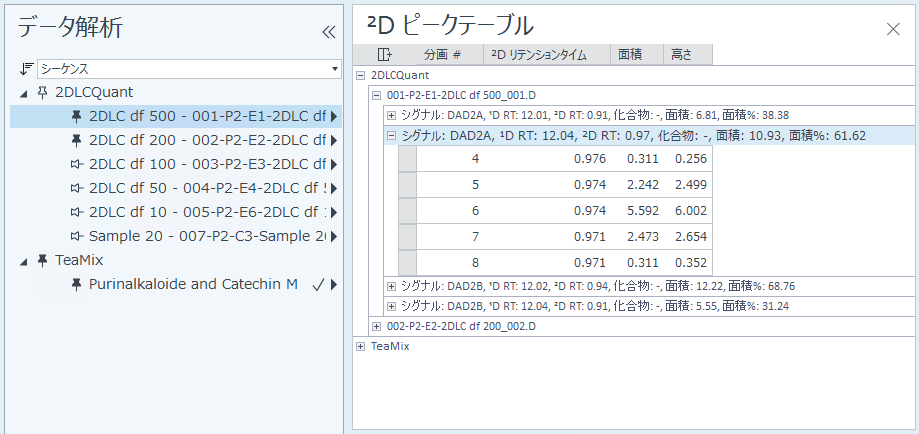Toggle pin icon next to TeaMix group
This screenshot has width=919, height=434.
[42, 260]
